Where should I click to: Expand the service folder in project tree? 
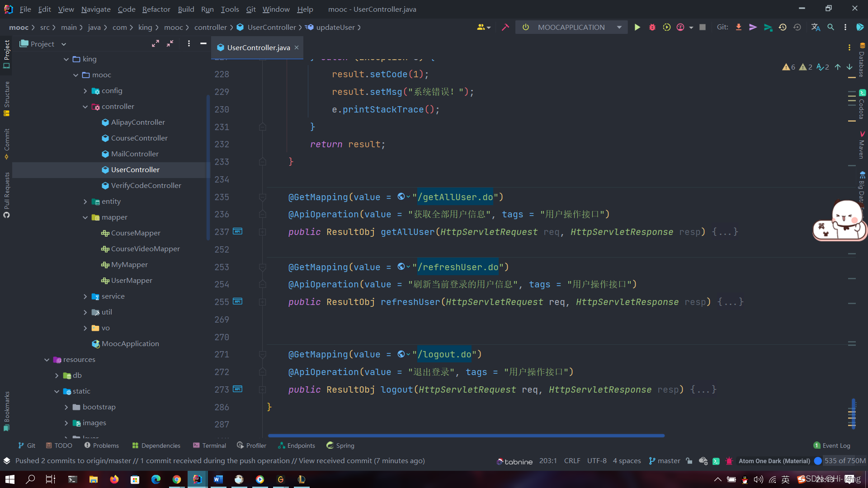click(85, 296)
